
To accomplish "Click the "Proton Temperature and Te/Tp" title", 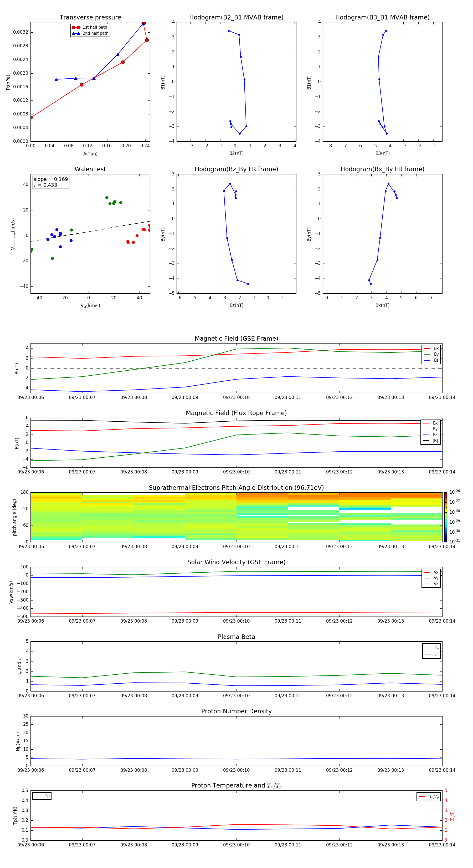I will (236, 786).
